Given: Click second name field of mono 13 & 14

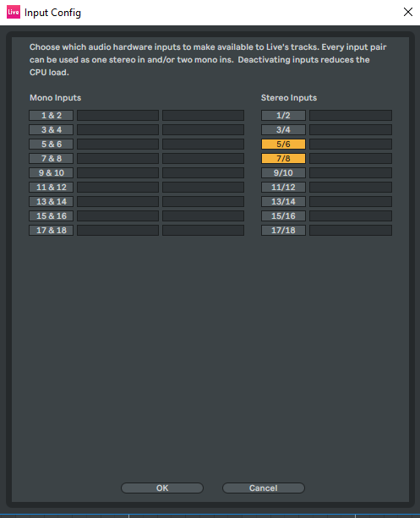Looking at the screenshot, I should 203,201.
